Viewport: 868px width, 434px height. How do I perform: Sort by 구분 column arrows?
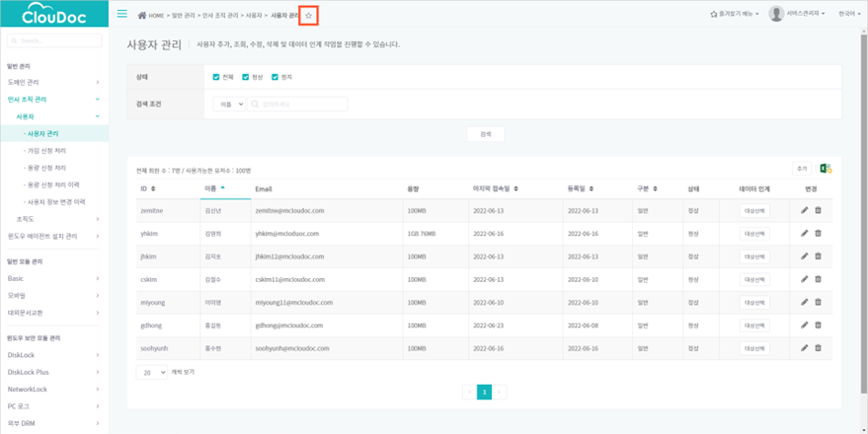click(x=655, y=189)
